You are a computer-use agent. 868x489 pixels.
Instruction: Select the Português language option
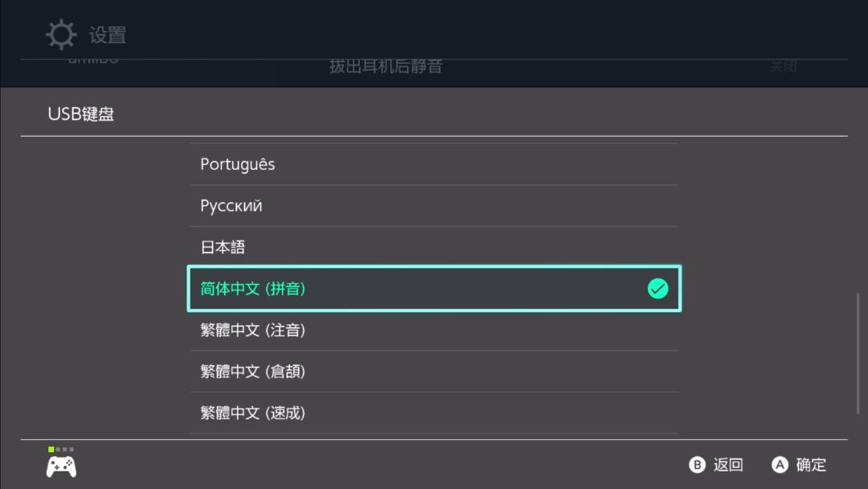[x=434, y=163]
